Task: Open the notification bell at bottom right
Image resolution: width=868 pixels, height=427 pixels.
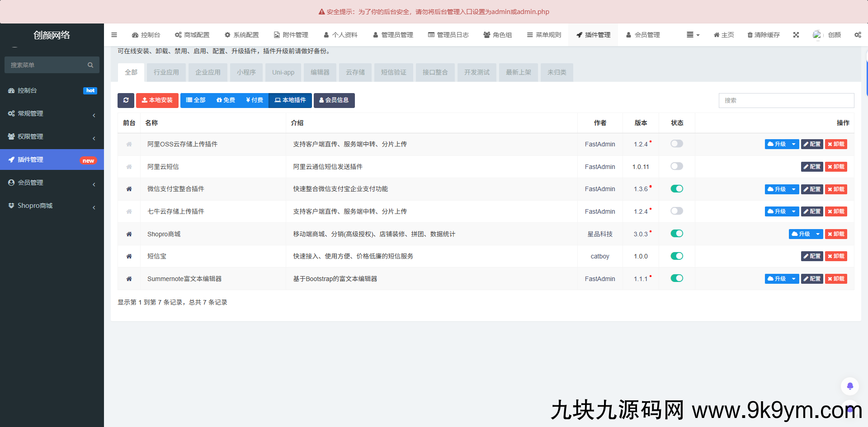Action: (850, 386)
